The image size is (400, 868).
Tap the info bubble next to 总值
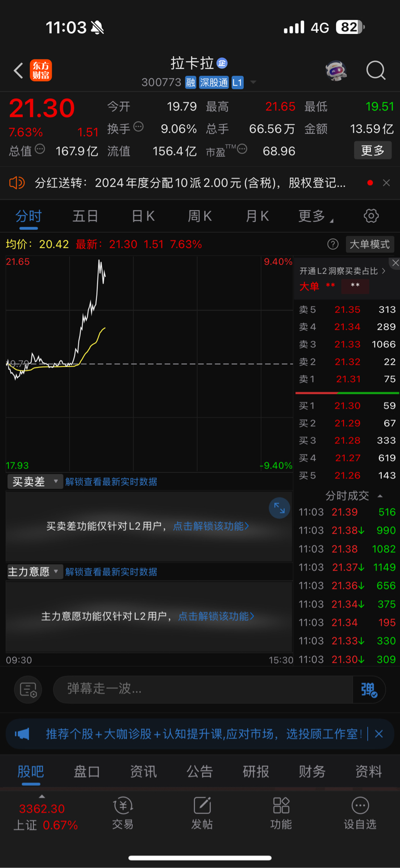40,150
